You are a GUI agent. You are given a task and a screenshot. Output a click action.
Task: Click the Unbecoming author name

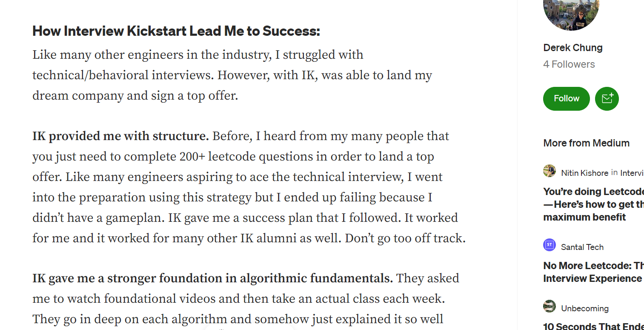pos(585,308)
